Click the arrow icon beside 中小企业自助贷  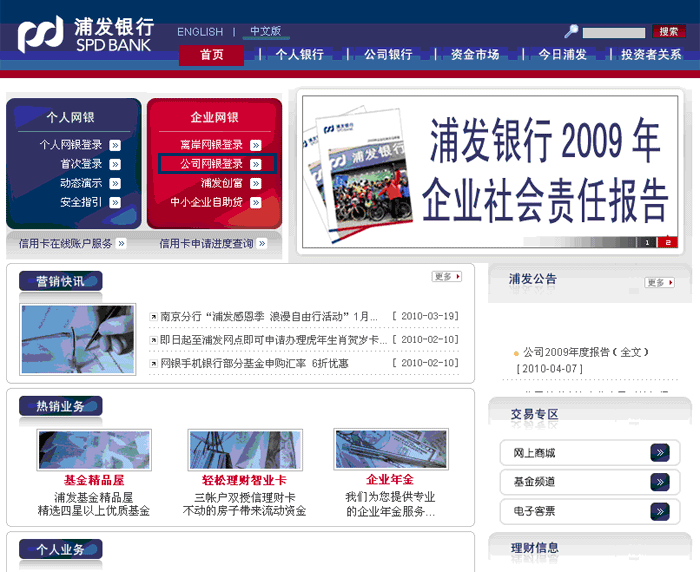(256, 203)
